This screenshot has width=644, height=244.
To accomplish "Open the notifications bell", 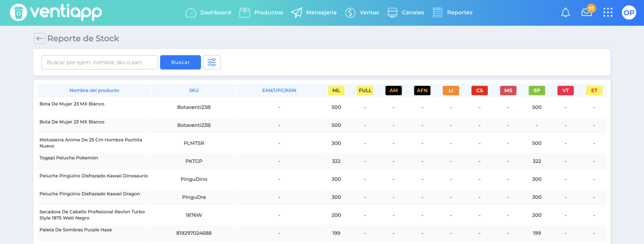I will pyautogui.click(x=566, y=13).
